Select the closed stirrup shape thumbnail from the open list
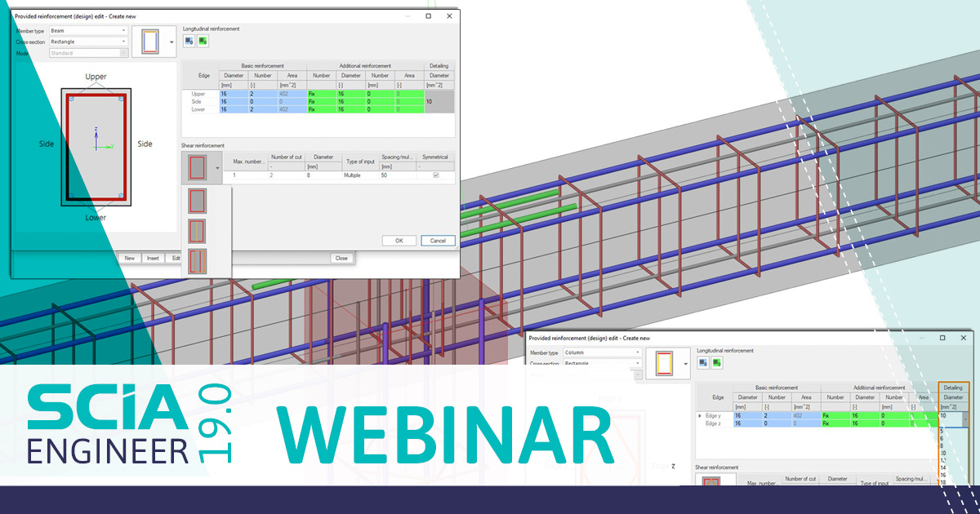980x514 pixels. click(197, 202)
